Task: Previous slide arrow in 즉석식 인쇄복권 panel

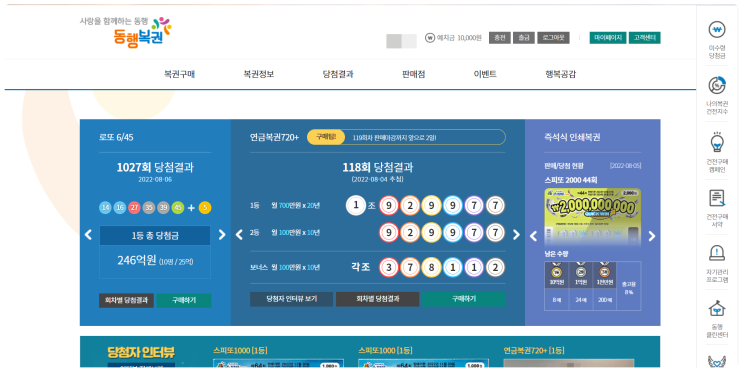Action: click(534, 236)
